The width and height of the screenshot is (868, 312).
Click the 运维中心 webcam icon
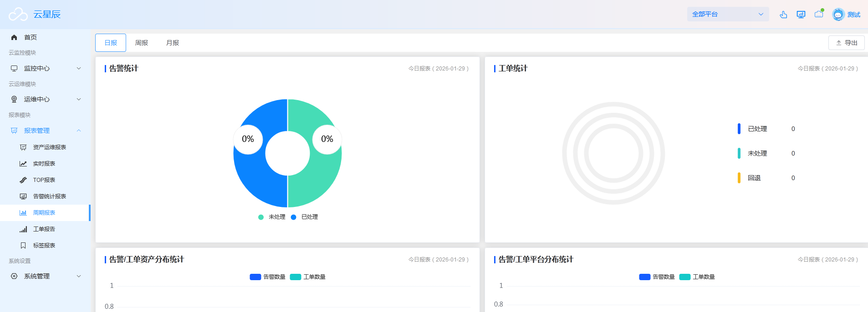14,99
